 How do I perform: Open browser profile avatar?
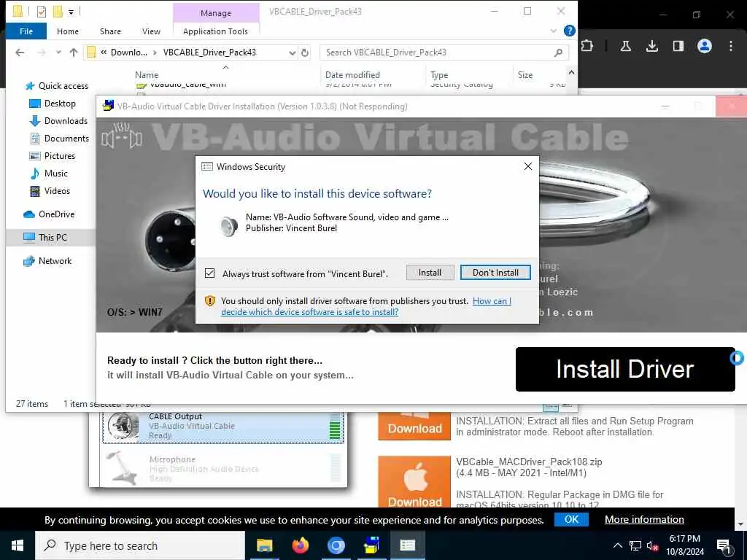(704, 46)
